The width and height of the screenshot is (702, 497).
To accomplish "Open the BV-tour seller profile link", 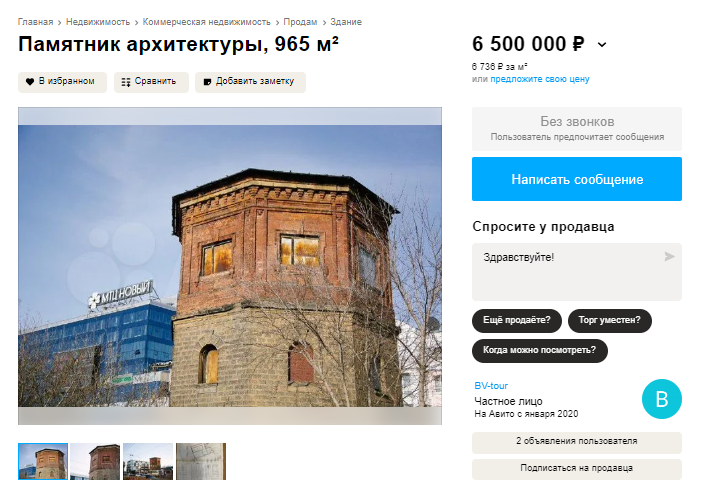I will tap(491, 386).
